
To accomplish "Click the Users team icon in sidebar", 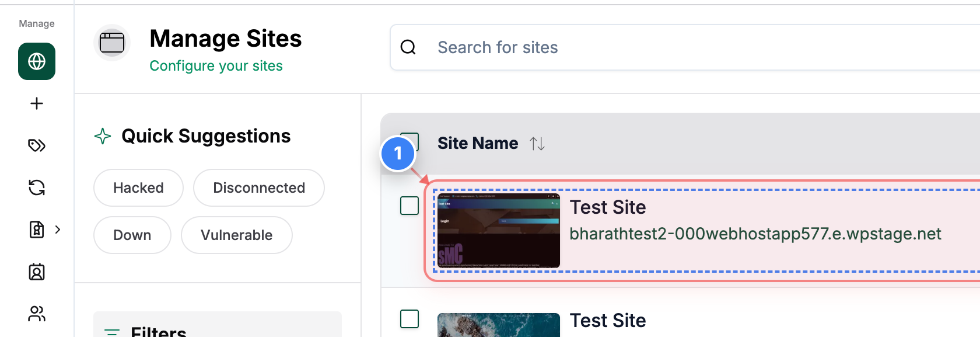I will (36, 314).
